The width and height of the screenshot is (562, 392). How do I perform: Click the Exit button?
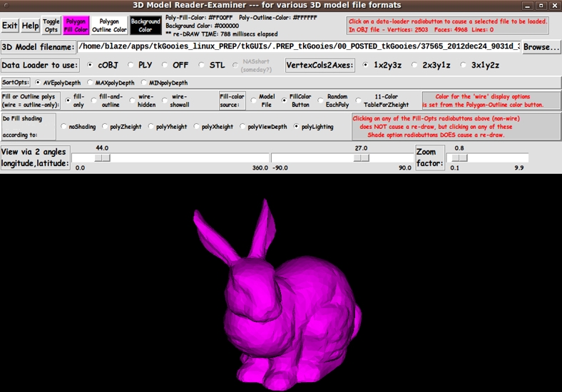pos(10,26)
